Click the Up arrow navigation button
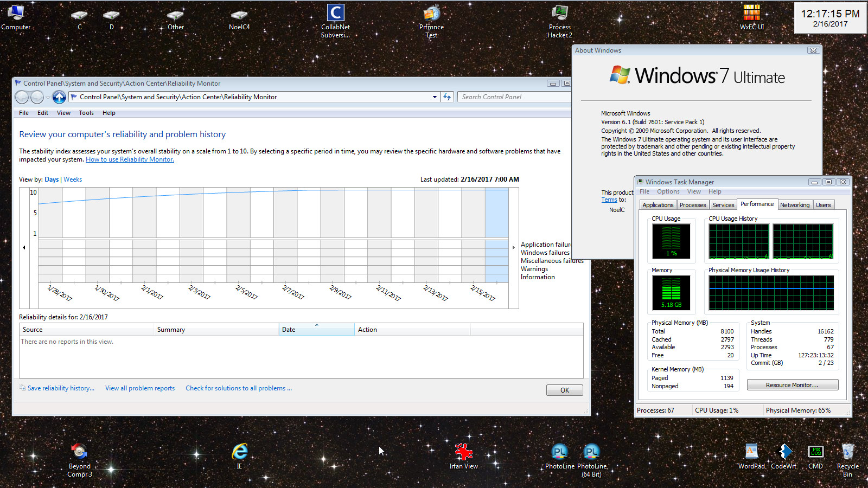 tap(59, 97)
